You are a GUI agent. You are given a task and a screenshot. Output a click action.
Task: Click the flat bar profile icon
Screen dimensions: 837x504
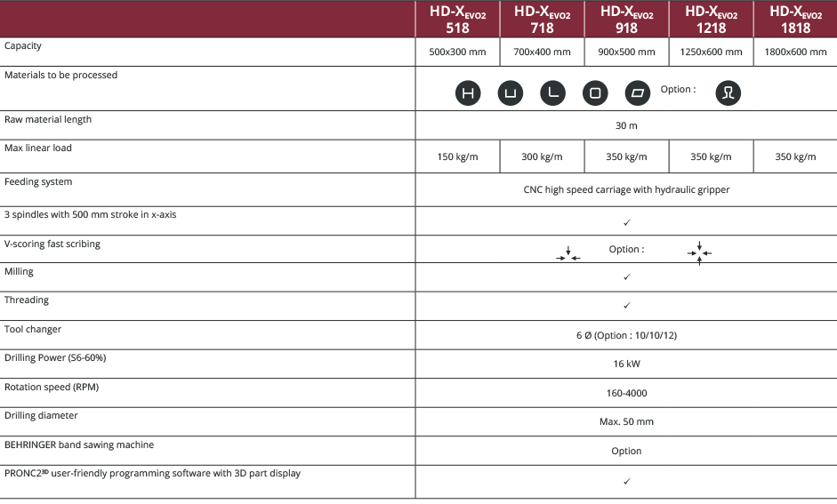638,92
